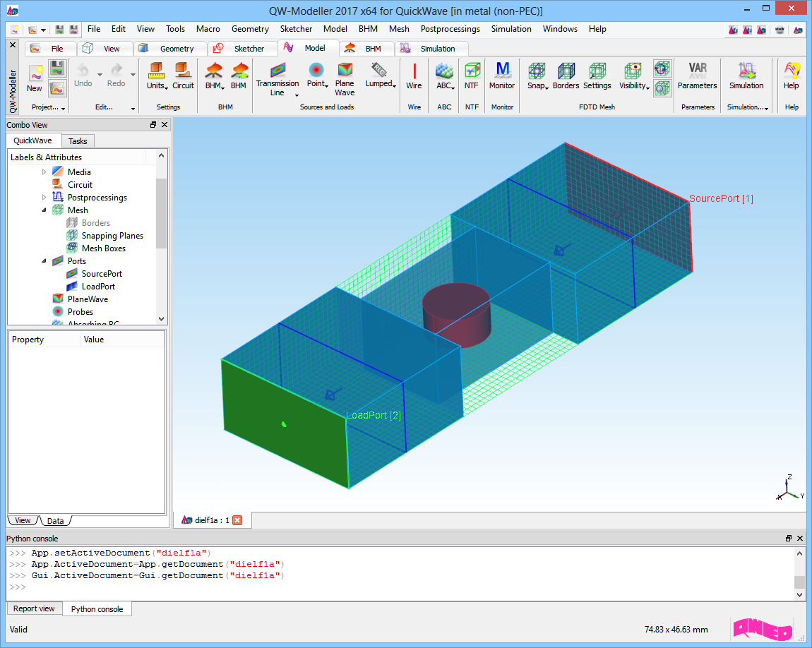Open the Postprocessings menu

[x=450, y=29]
